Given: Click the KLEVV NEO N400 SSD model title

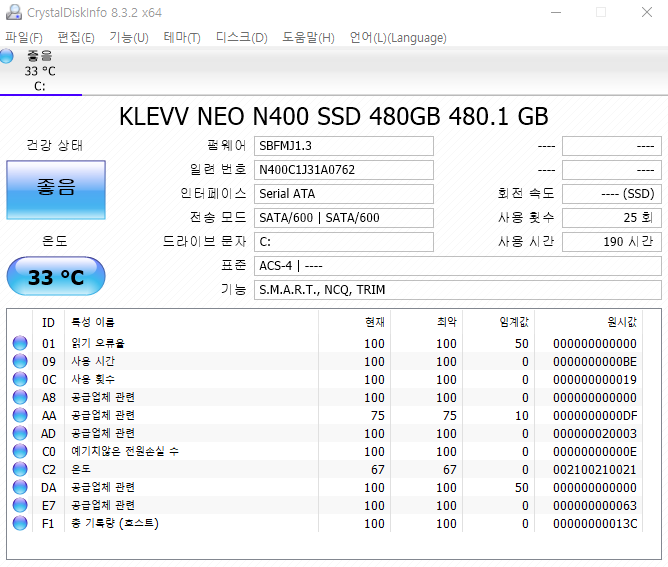Looking at the screenshot, I should point(334,116).
